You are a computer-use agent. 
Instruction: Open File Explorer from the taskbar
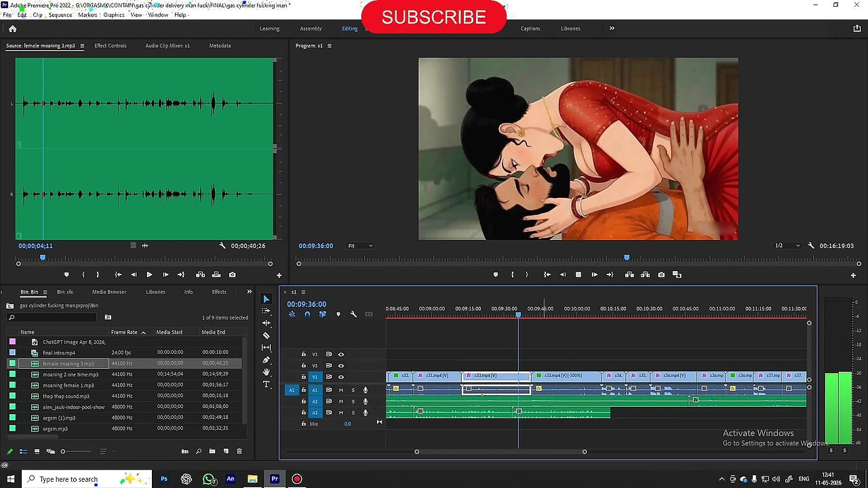point(252,479)
